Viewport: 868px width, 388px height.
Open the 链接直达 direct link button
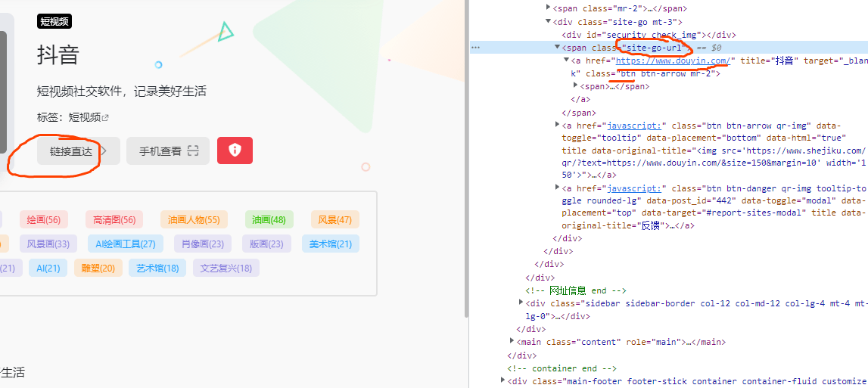[x=79, y=151]
